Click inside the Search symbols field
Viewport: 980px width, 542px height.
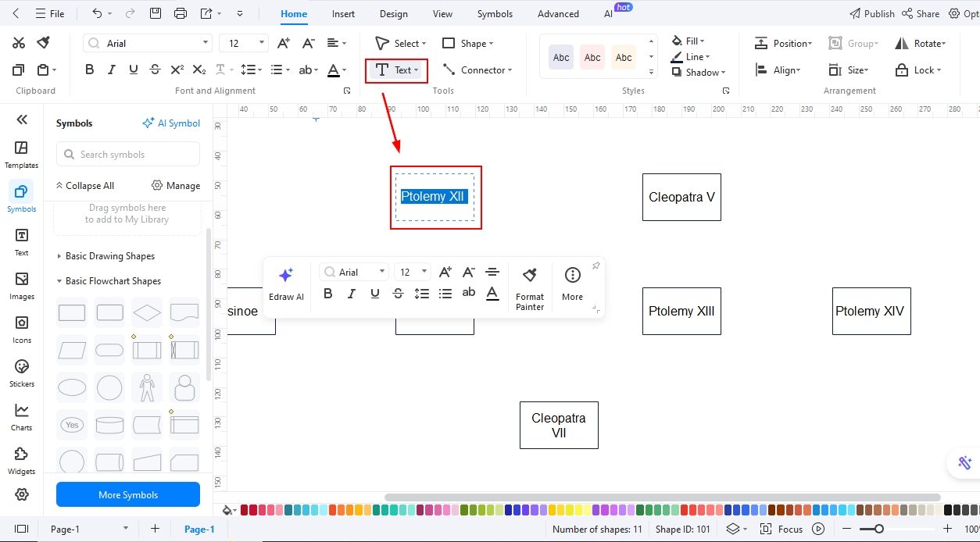coord(127,154)
